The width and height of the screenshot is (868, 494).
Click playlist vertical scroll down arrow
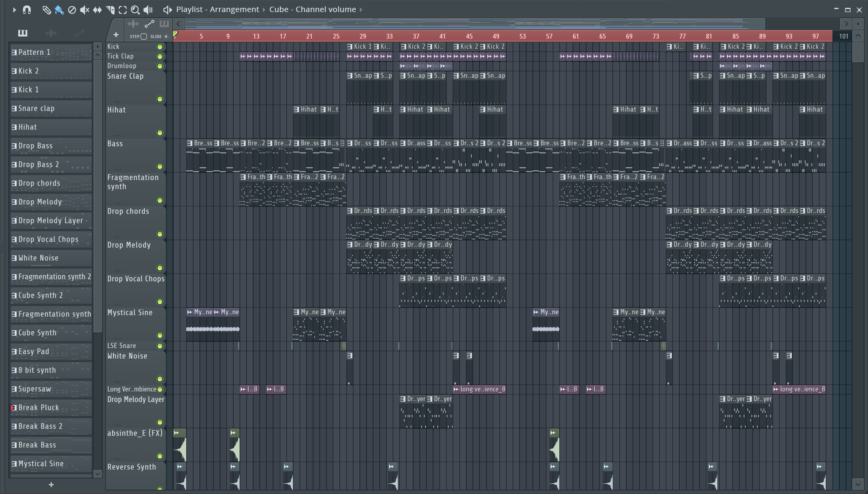(858, 484)
